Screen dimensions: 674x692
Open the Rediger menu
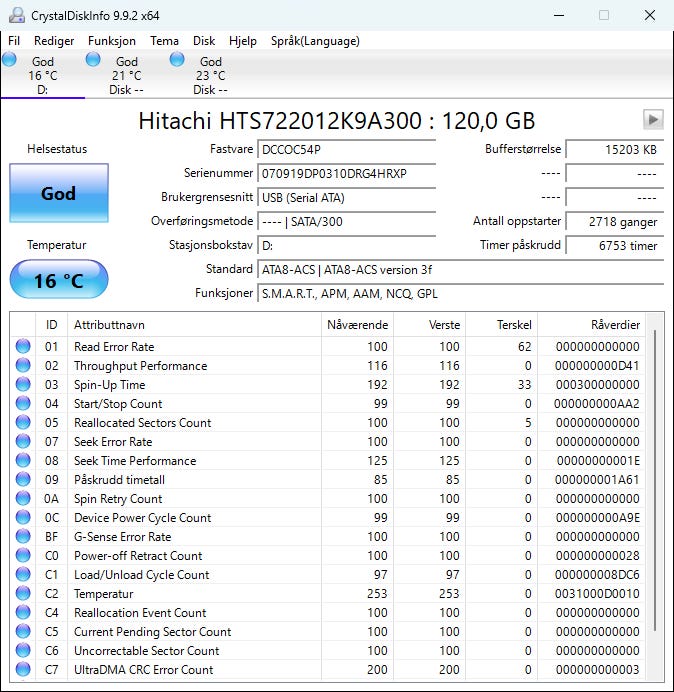[54, 41]
